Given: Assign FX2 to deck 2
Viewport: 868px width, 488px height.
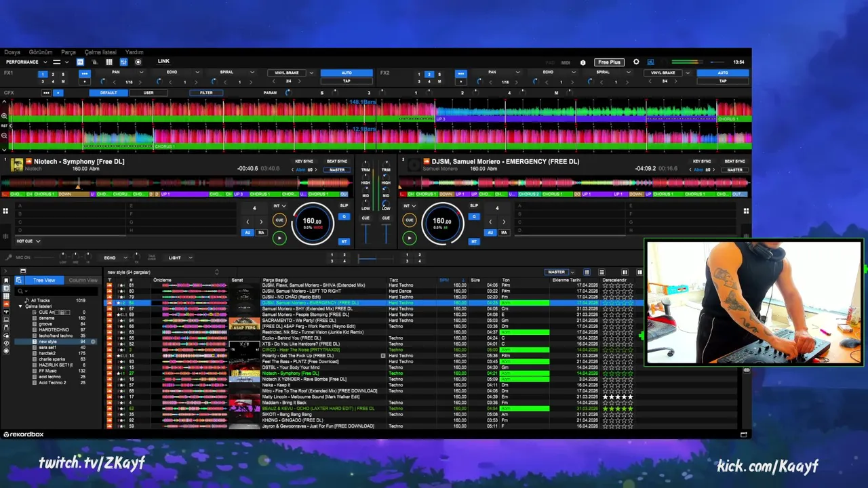Looking at the screenshot, I should [429, 75].
